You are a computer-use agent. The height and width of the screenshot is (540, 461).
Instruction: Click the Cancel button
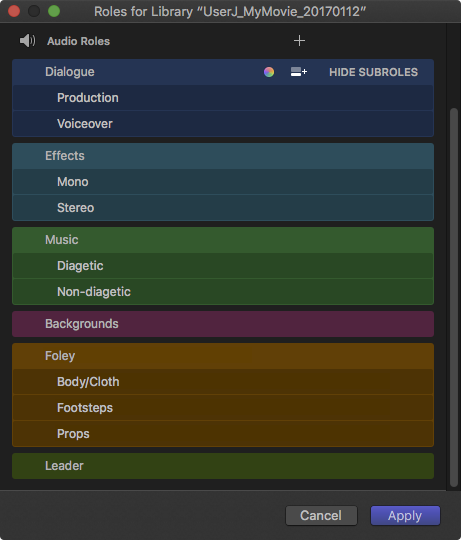coord(321,516)
